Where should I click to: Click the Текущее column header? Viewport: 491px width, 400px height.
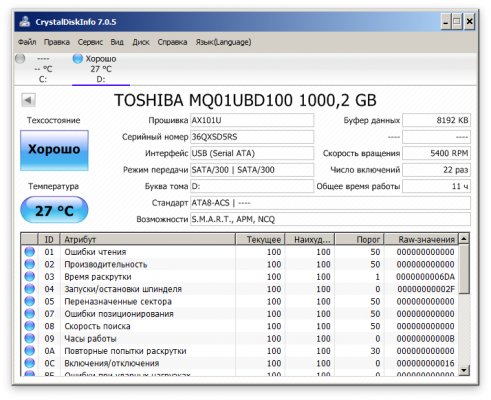260,239
